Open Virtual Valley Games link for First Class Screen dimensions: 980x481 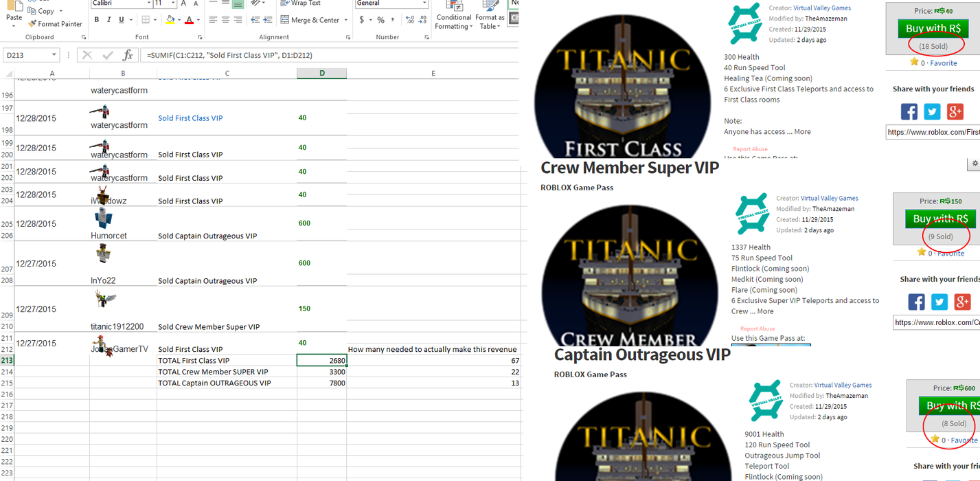pos(822,8)
